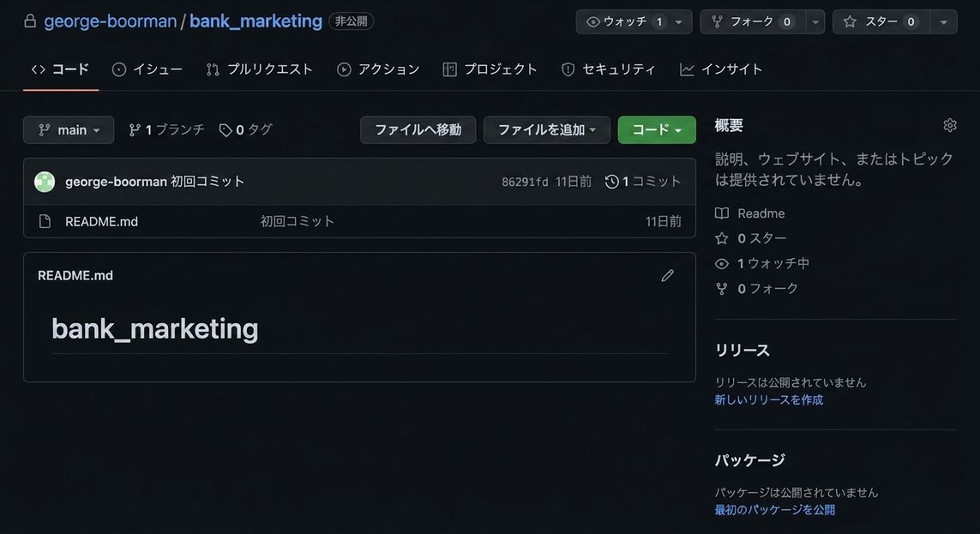This screenshot has height=534, width=980.
Task: Open the 0 スター stargazers link
Action: click(x=762, y=238)
